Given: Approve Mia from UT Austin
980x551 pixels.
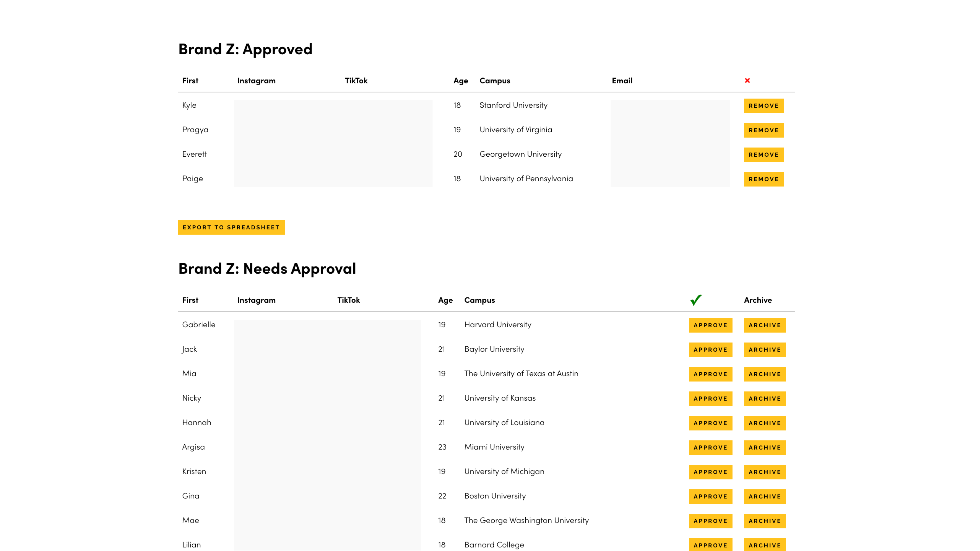Looking at the screenshot, I should [x=710, y=374].
